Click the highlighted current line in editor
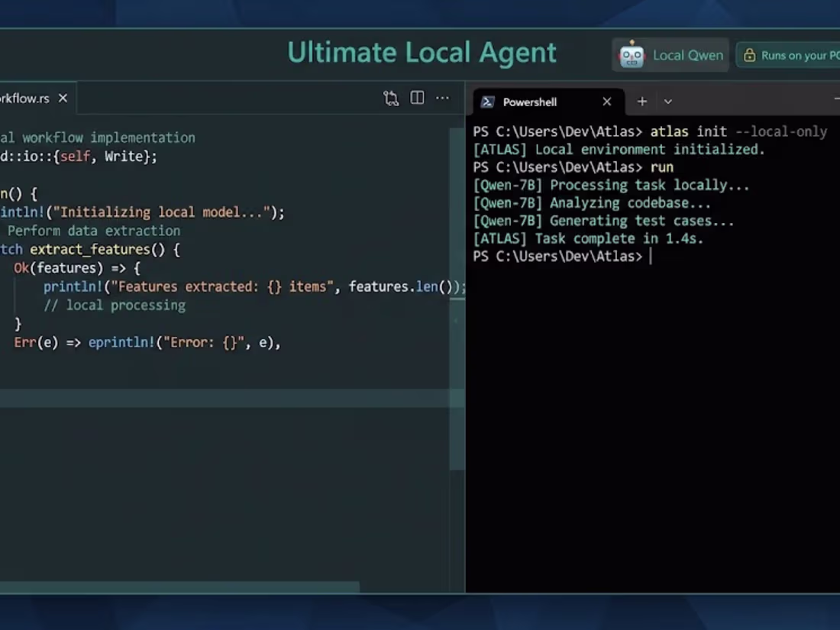This screenshot has width=840, height=630. coord(225,399)
